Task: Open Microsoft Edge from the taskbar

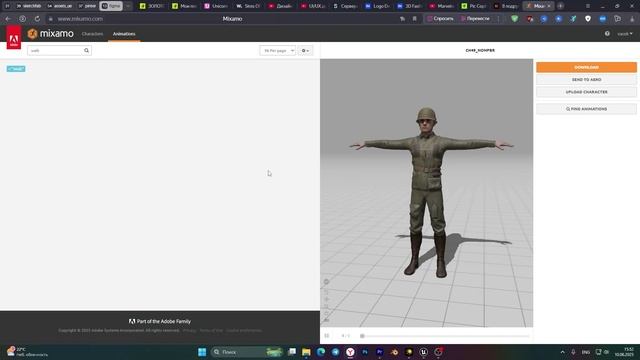Action: coord(321,352)
